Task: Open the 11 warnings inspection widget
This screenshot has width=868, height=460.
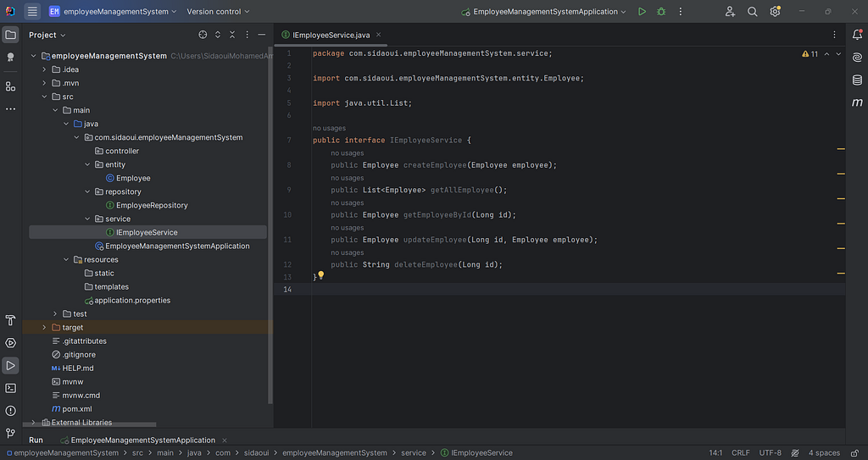Action: coord(810,54)
